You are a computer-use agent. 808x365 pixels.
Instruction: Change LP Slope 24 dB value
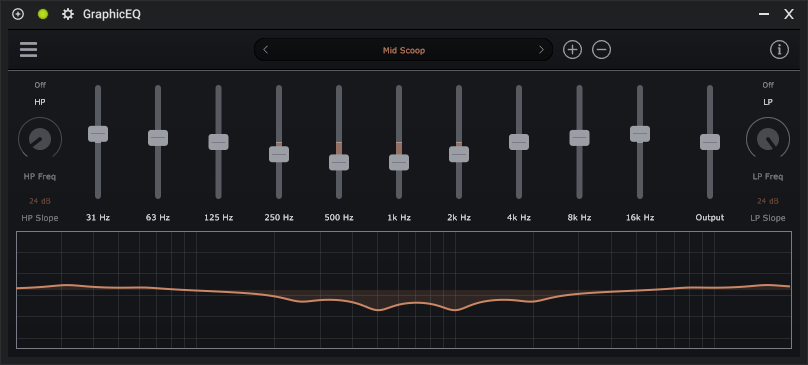point(768,201)
